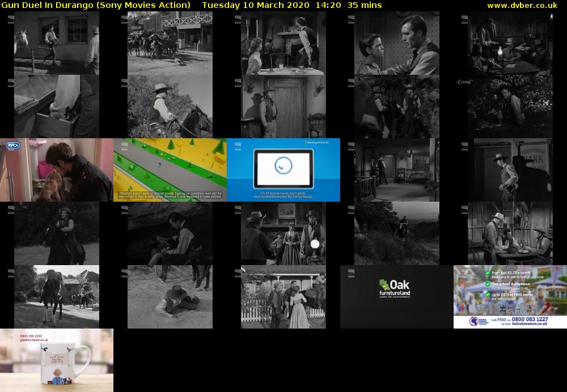
Task: Click the Oak Furnitureland leaf logo
Action: 384,285
